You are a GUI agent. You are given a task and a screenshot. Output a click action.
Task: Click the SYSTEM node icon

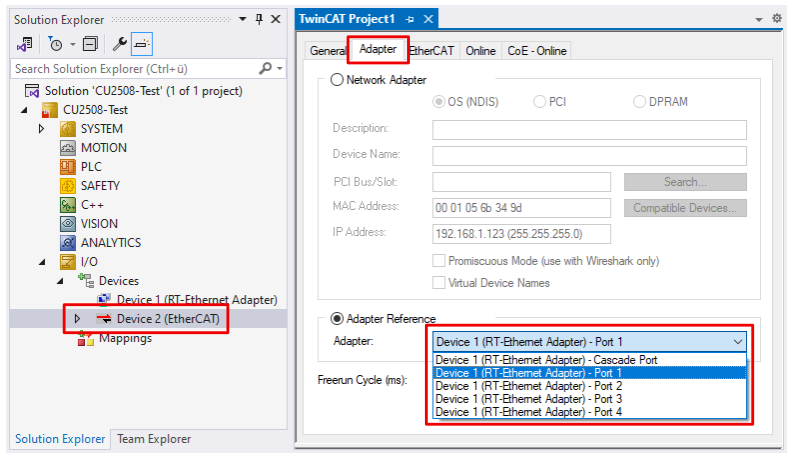68,129
